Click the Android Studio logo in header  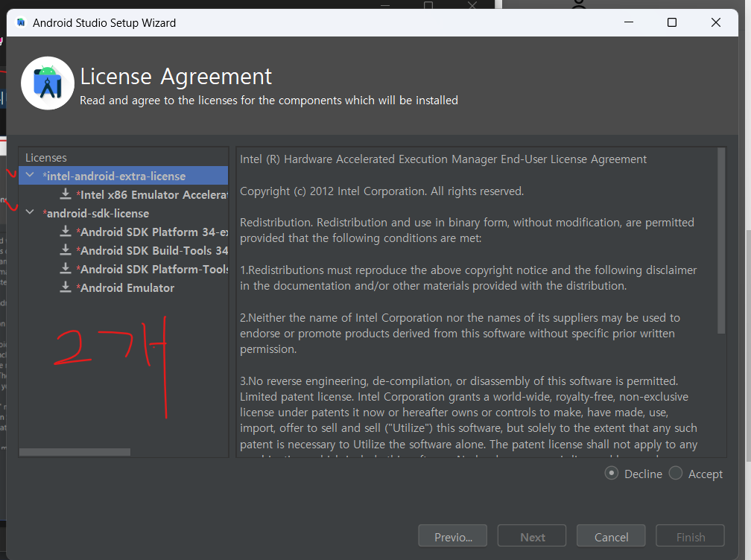pyautogui.click(x=48, y=83)
